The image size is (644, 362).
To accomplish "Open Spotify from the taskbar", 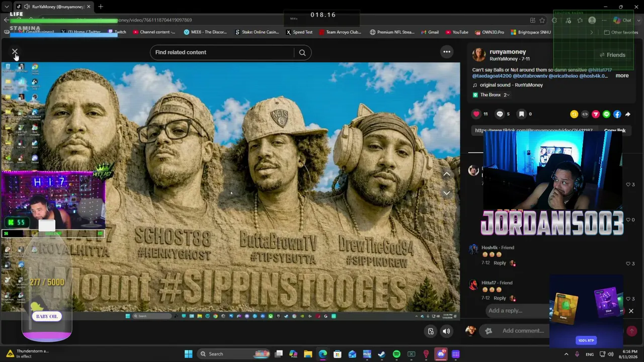I will (396, 354).
